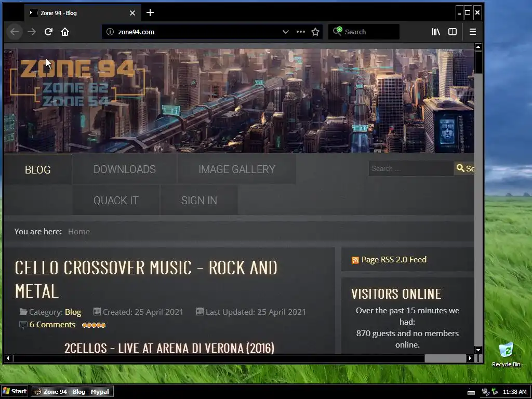Open the BLOG navigation item
The image size is (532, 399).
(x=37, y=169)
